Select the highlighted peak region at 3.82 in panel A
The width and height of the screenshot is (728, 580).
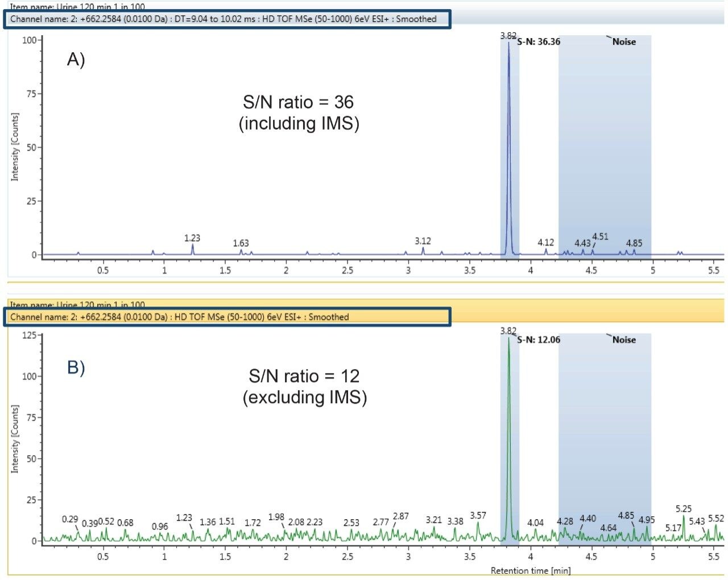coord(510,142)
